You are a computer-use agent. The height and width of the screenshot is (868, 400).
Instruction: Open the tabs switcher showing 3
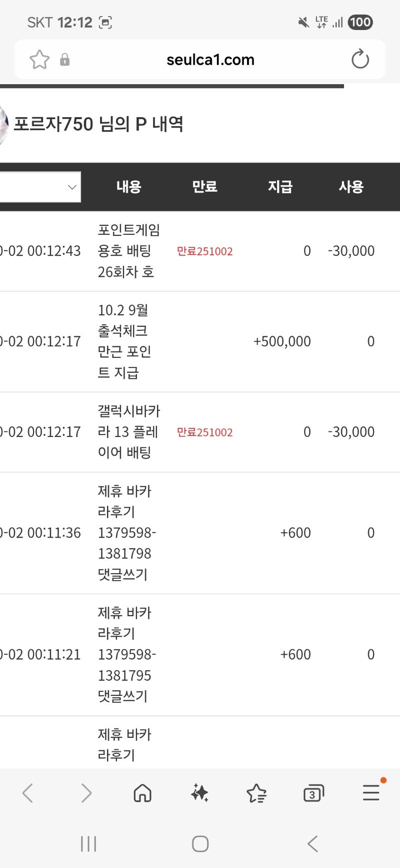click(313, 793)
